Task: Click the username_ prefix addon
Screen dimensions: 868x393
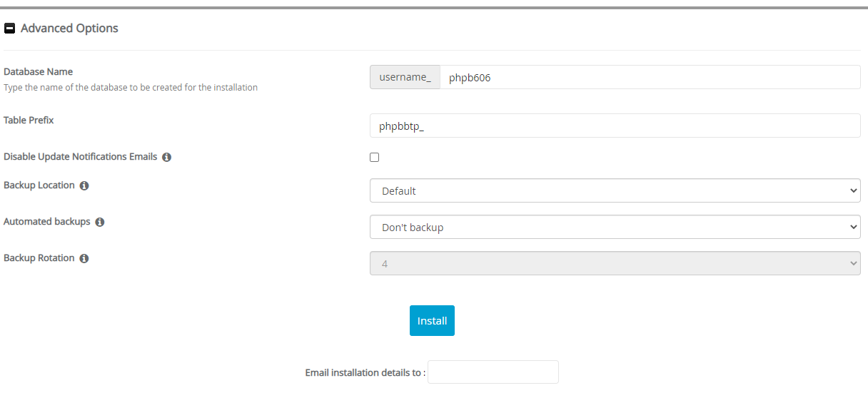Action: 405,78
